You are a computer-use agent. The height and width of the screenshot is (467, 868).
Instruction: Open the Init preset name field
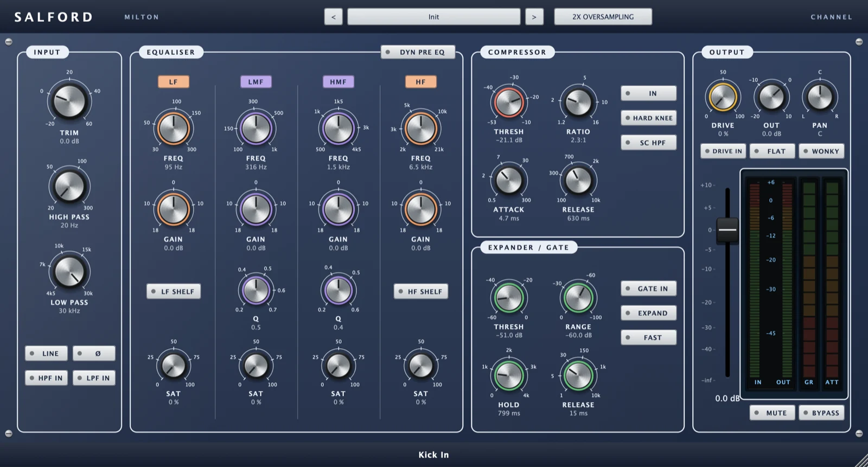pyautogui.click(x=433, y=17)
